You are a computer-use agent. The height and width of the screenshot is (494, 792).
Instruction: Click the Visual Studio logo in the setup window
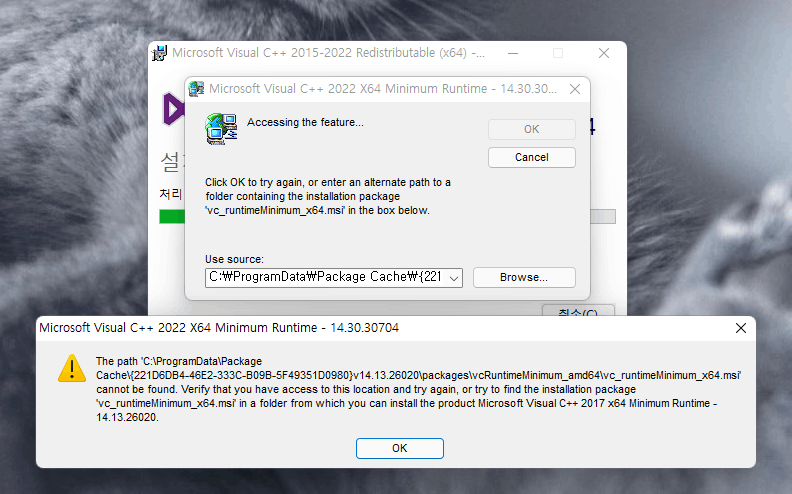174,109
